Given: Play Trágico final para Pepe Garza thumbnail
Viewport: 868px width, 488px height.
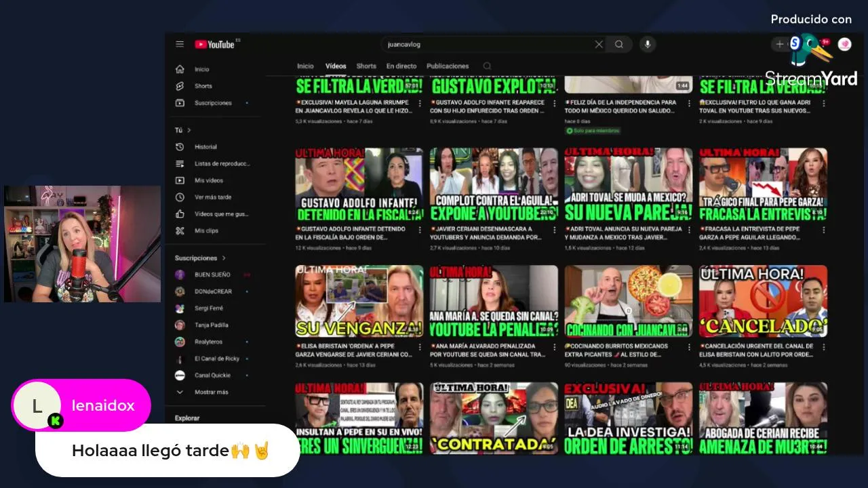Looking at the screenshot, I should [763, 184].
